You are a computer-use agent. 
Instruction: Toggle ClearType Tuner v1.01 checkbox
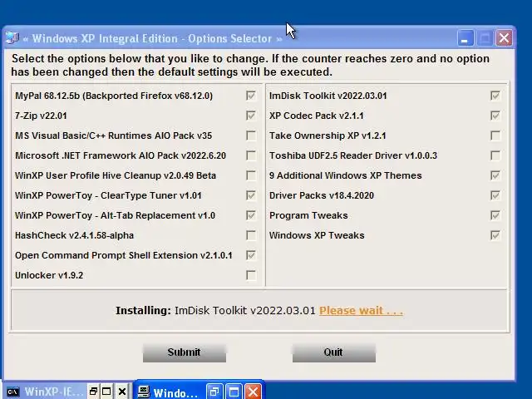[251, 195]
